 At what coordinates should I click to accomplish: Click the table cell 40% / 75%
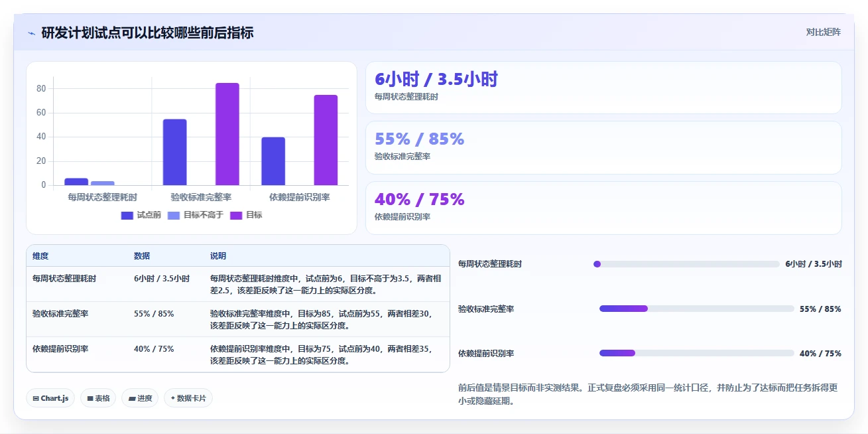point(154,348)
